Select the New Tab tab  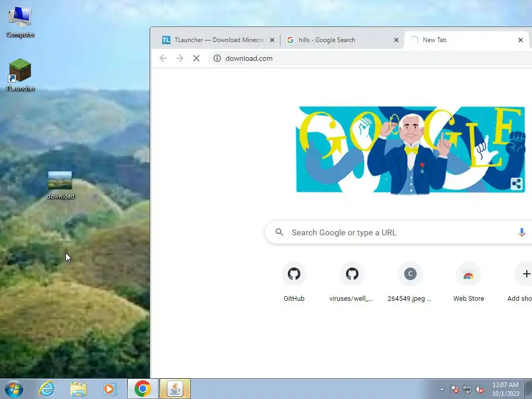(x=467, y=40)
